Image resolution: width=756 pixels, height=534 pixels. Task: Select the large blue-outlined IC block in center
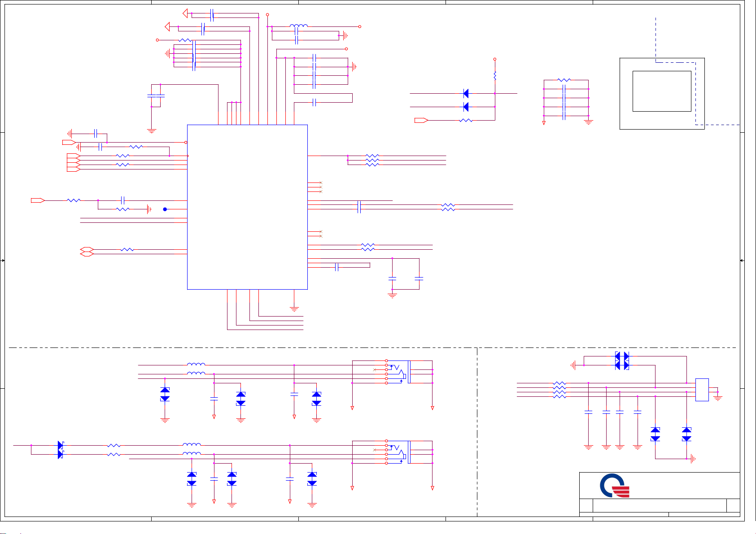247,207
